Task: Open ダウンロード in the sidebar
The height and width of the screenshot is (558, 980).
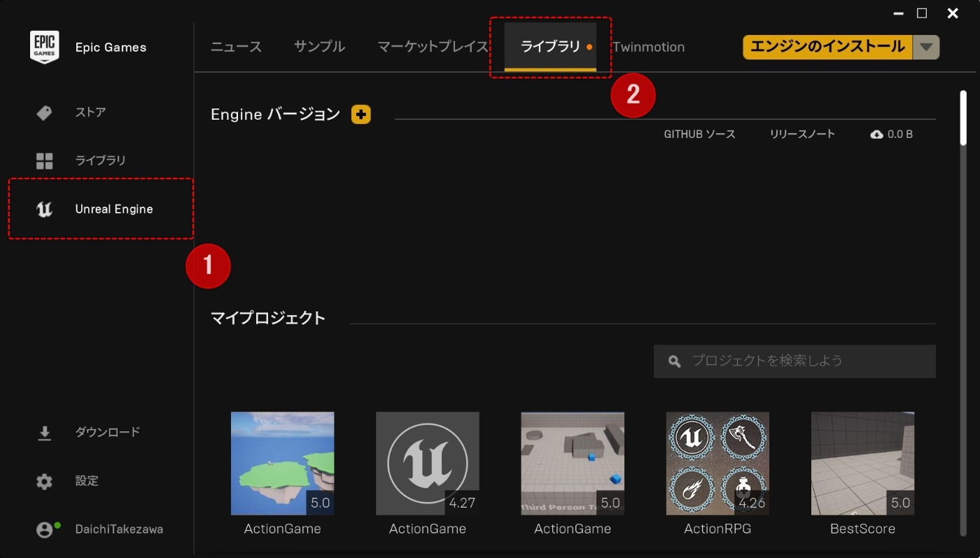Action: [x=107, y=432]
